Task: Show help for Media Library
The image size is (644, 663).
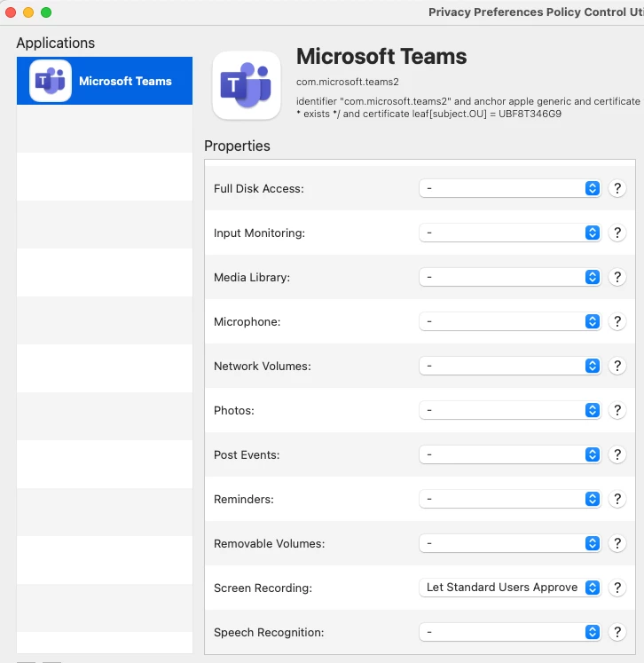Action: click(617, 277)
